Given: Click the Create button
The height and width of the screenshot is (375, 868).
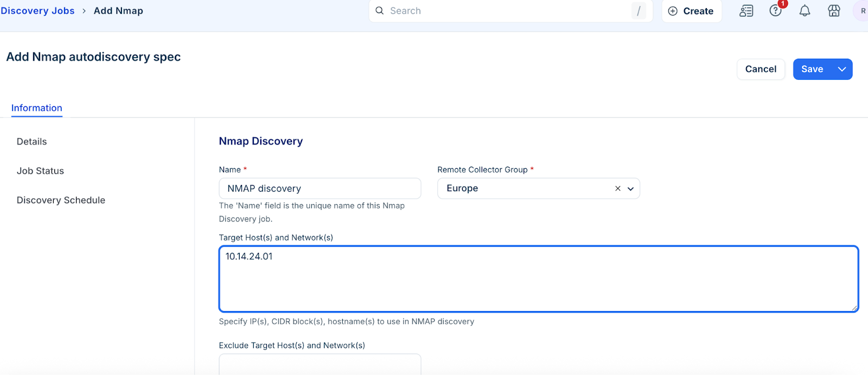Looking at the screenshot, I should click(x=692, y=11).
